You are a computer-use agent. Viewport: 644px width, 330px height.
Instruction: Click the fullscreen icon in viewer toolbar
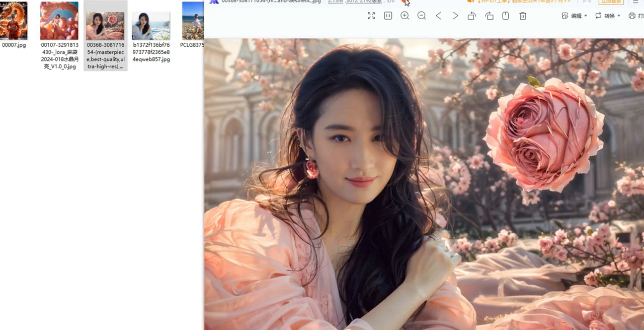(371, 16)
